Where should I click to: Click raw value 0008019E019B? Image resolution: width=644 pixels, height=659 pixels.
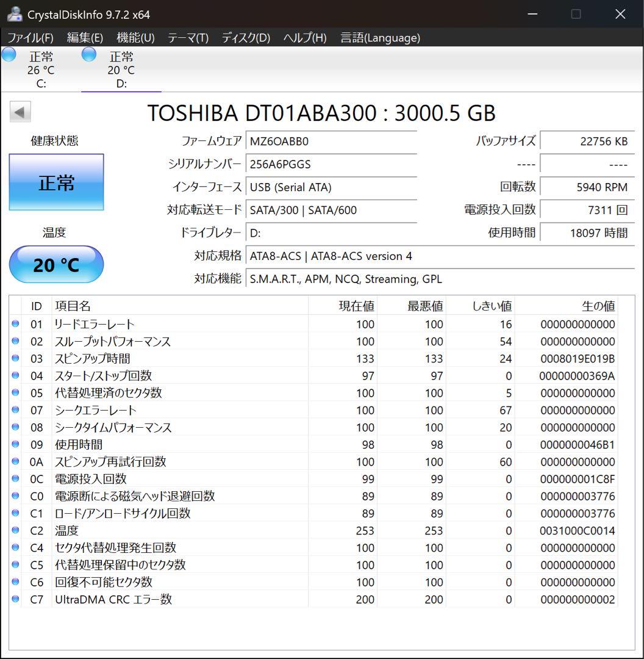click(578, 359)
